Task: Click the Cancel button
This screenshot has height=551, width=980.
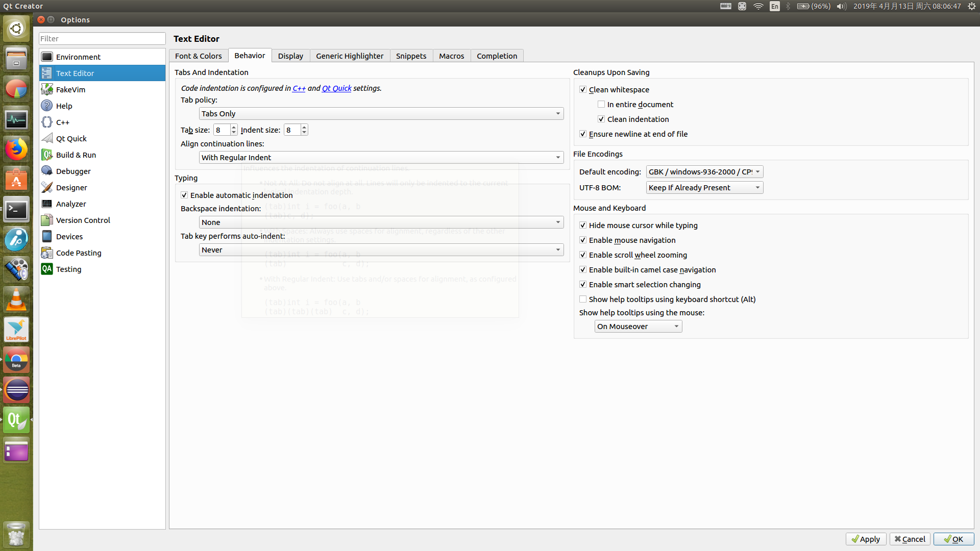Action: click(x=910, y=539)
